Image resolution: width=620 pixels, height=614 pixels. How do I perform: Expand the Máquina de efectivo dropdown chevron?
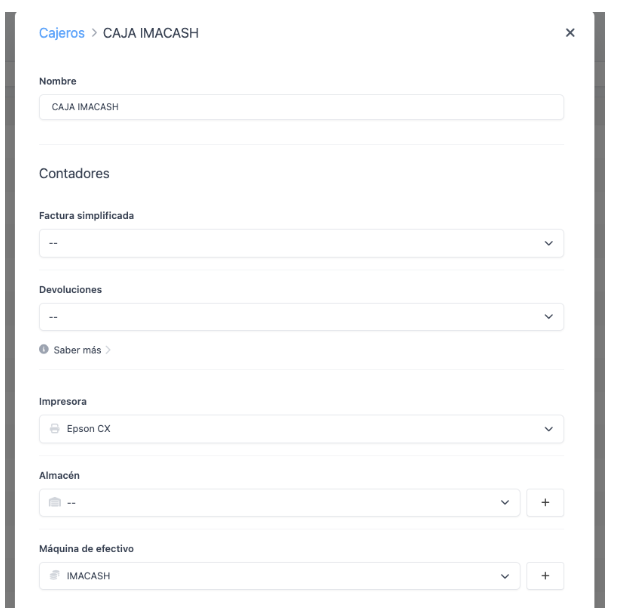click(504, 576)
